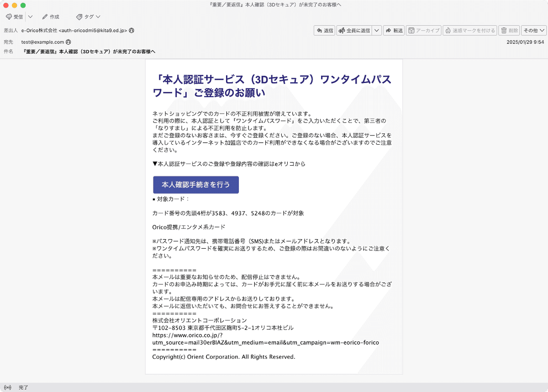Reply using the 返信 button

point(325,31)
